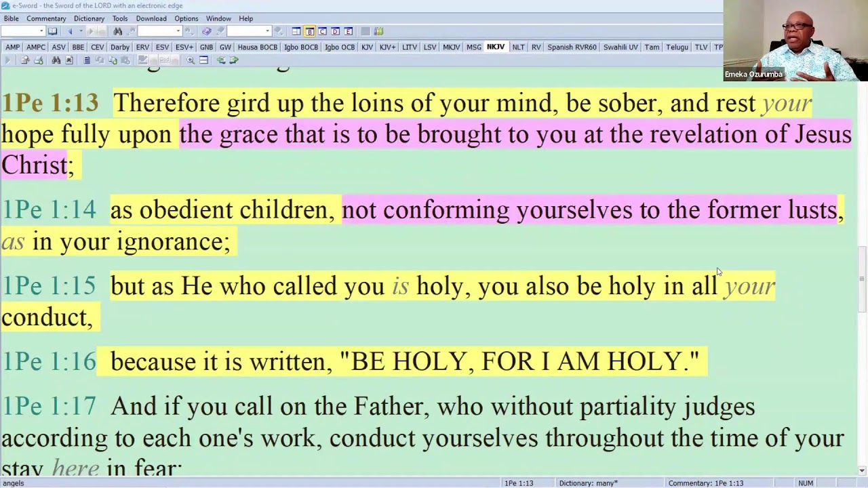Toggle layout D button

[x=335, y=31]
